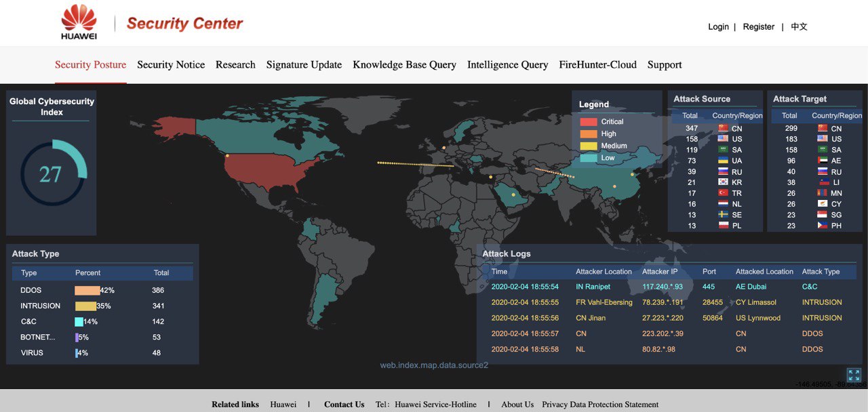Open Signature Update tab
Screen dimensions: 868x412
tap(304, 65)
